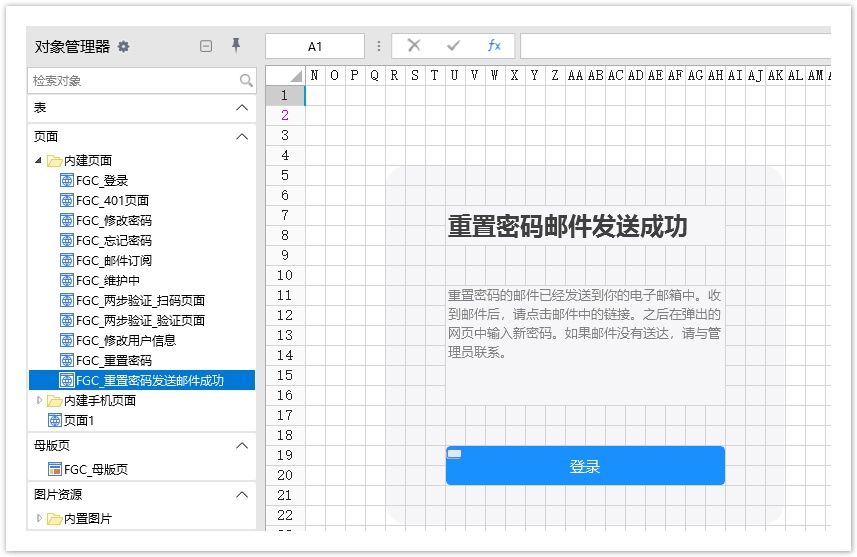Click the small tag icon on 登录 button
Image resolution: width=857 pixels, height=557 pixels.
(454, 454)
